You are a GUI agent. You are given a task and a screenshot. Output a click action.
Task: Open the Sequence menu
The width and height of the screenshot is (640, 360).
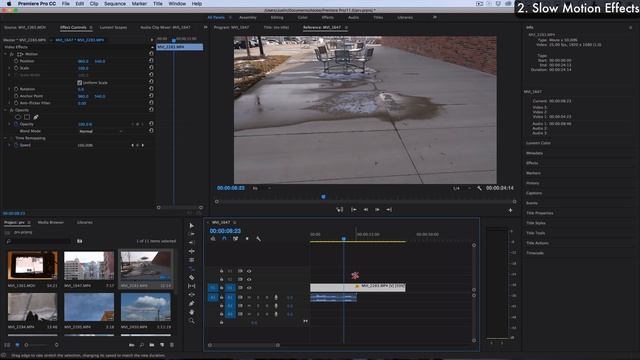(x=115, y=4)
